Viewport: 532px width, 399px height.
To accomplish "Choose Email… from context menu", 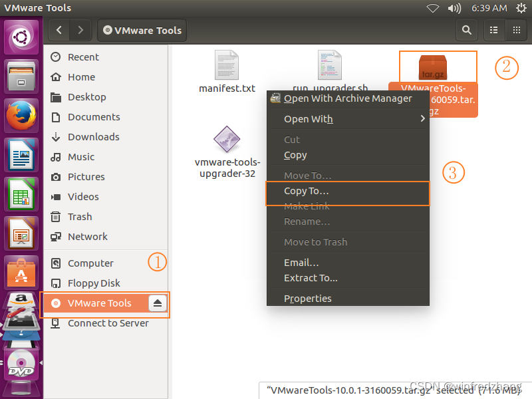I will [x=348, y=263].
